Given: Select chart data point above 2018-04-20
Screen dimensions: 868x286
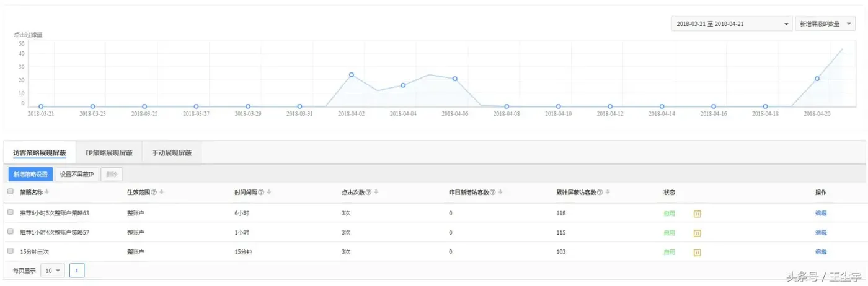Looking at the screenshot, I should [817, 79].
